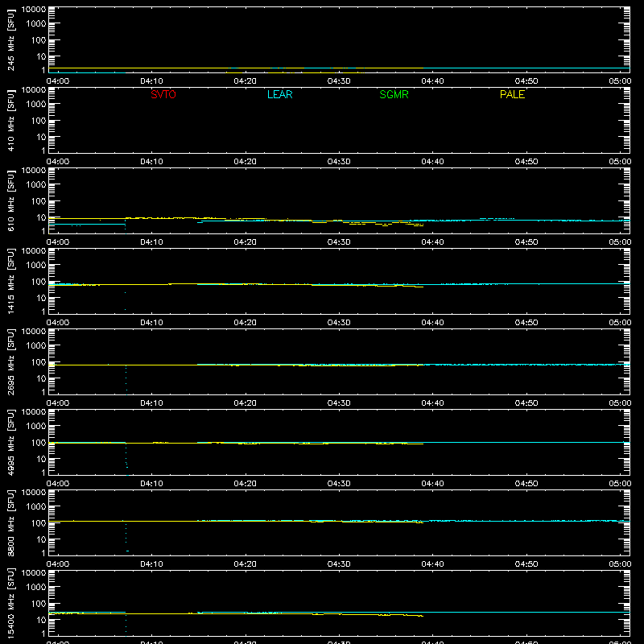Screen dimensions: 644x644
Task: Click the 100 tick on the 4995 MHz axis
Action: coord(39,443)
